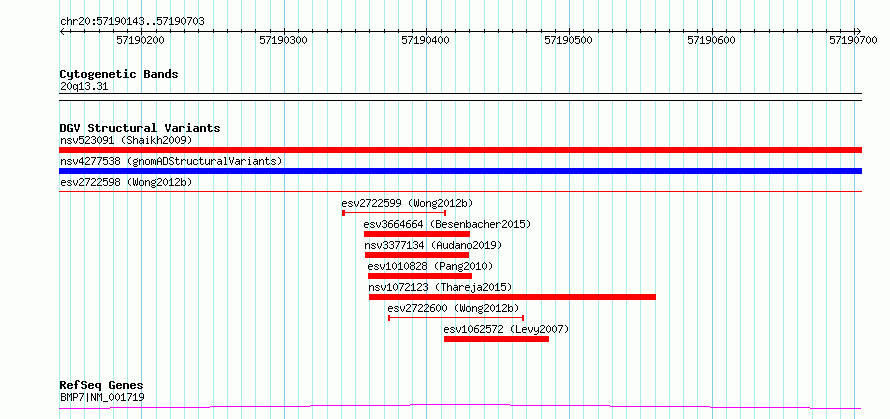The width and height of the screenshot is (890, 419).
Task: Click the Cytogenetic Bands track title
Action: [119, 74]
